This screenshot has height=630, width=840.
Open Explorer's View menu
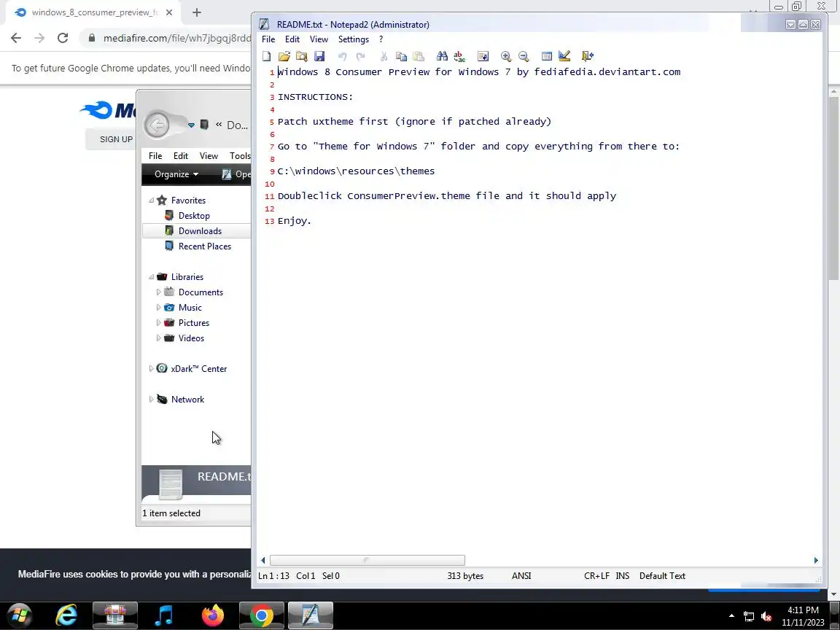click(x=209, y=156)
